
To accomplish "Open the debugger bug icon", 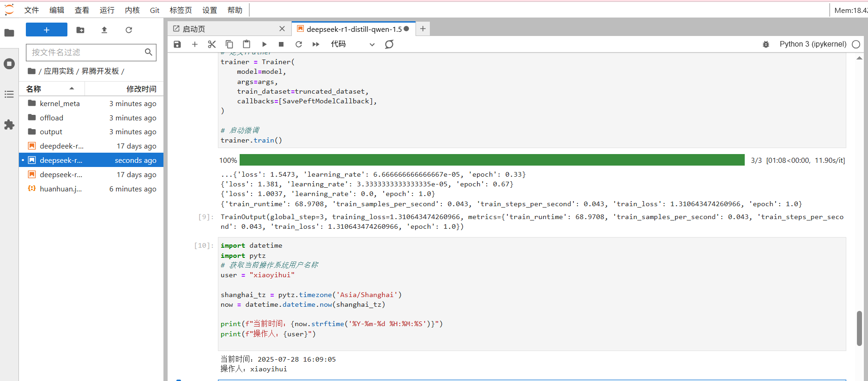I will coord(766,44).
